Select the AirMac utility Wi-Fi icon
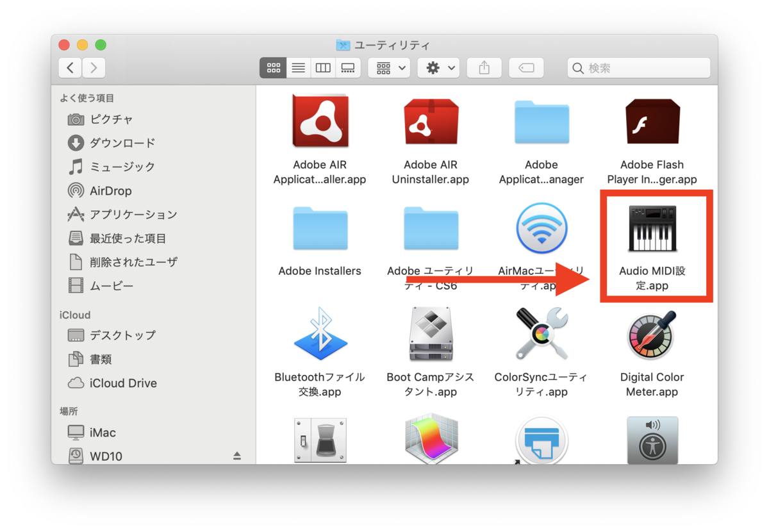Screen dimensions: 769x532 click(x=542, y=228)
